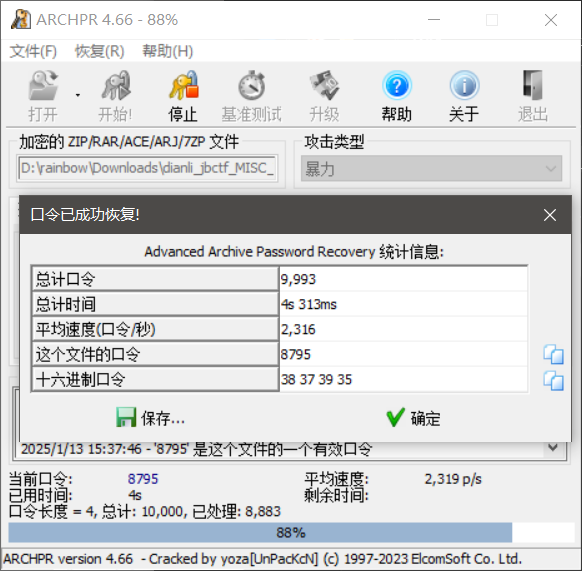
Task: Click the Exit (退出) door icon
Action: [x=533, y=86]
